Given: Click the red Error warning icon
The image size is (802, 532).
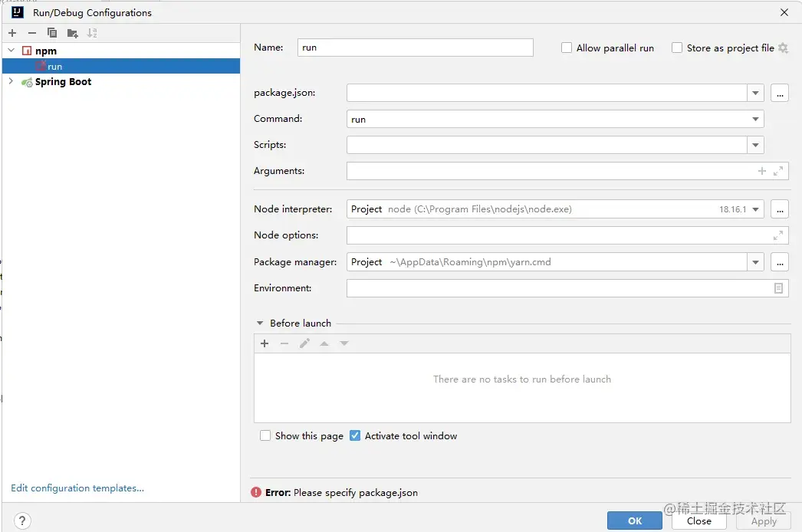Looking at the screenshot, I should click(256, 492).
